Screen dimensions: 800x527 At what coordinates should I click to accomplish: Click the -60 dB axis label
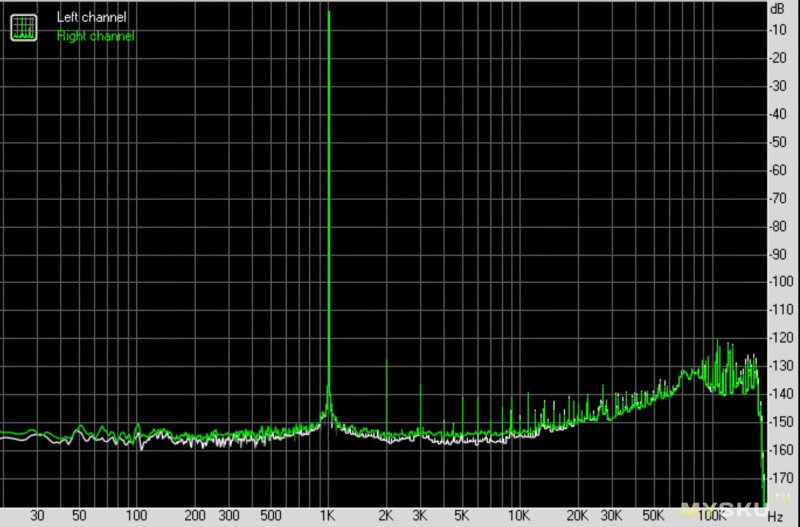[776, 170]
